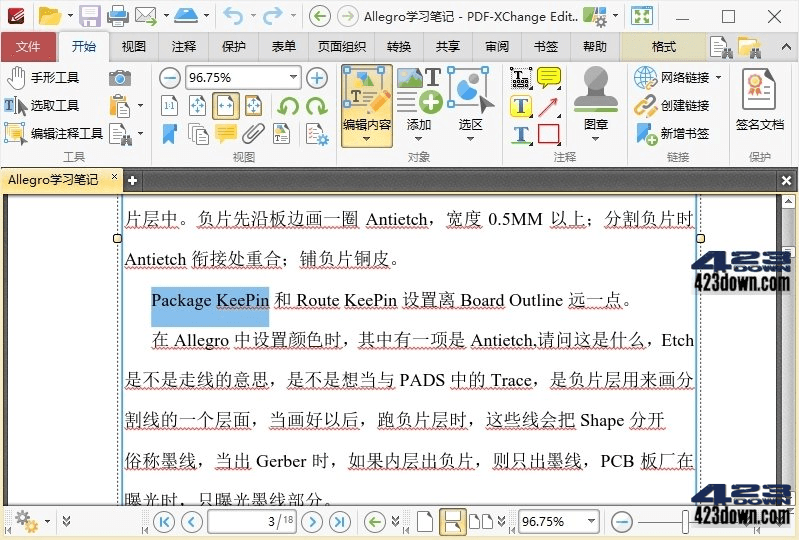This screenshot has width=799, height=540.
Task: Enable continuous page layout in status bar
Action: click(452, 521)
